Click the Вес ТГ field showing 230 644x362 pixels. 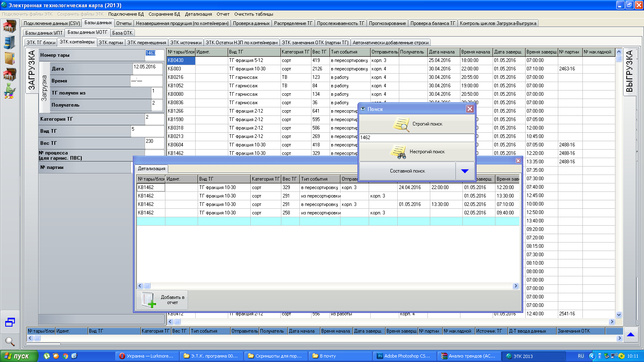pos(154,143)
